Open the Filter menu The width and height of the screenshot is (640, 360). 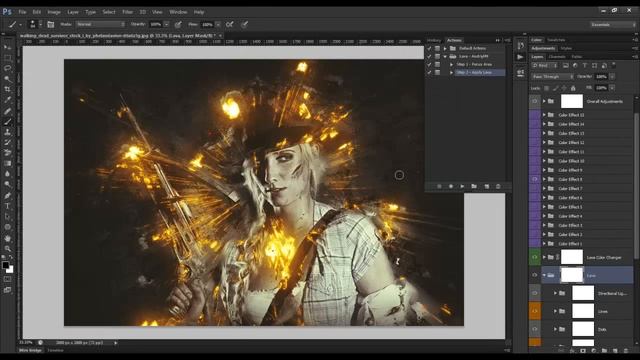click(x=127, y=12)
